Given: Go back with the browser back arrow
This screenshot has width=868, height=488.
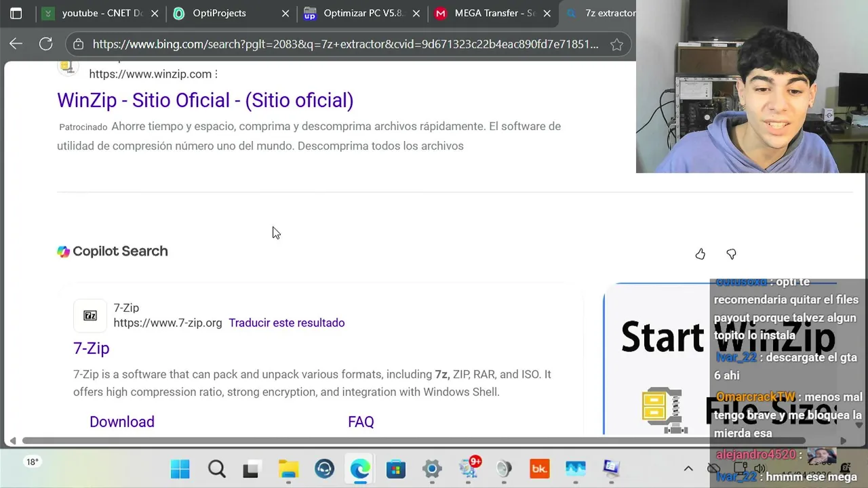Looking at the screenshot, I should (16, 44).
